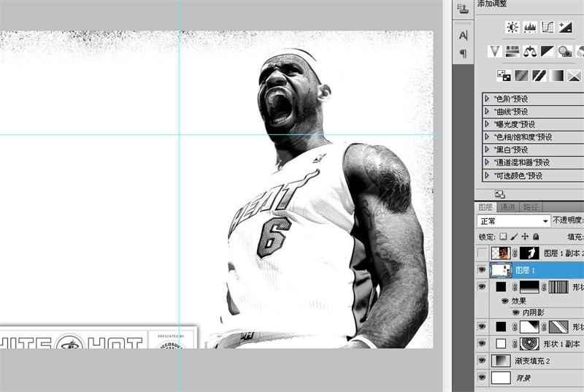Image resolution: width=584 pixels, height=392 pixels.
Task: Open the Paragraph panel icon
Action: (463, 53)
